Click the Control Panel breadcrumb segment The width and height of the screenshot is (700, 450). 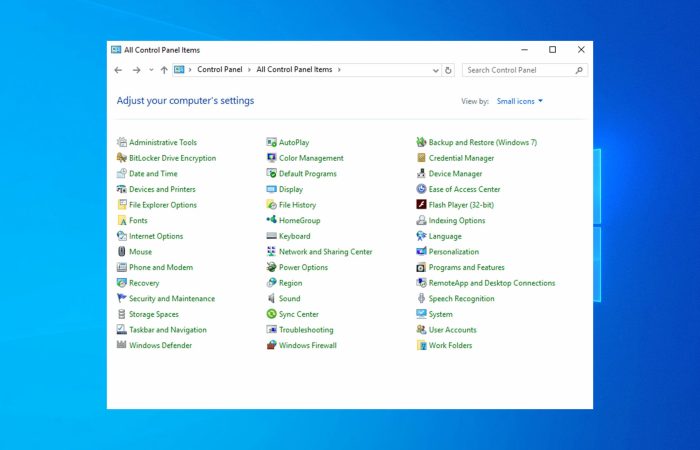pos(220,70)
